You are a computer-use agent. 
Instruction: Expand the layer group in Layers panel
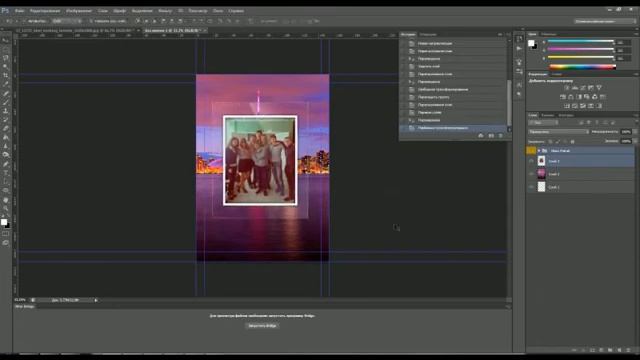click(x=539, y=151)
